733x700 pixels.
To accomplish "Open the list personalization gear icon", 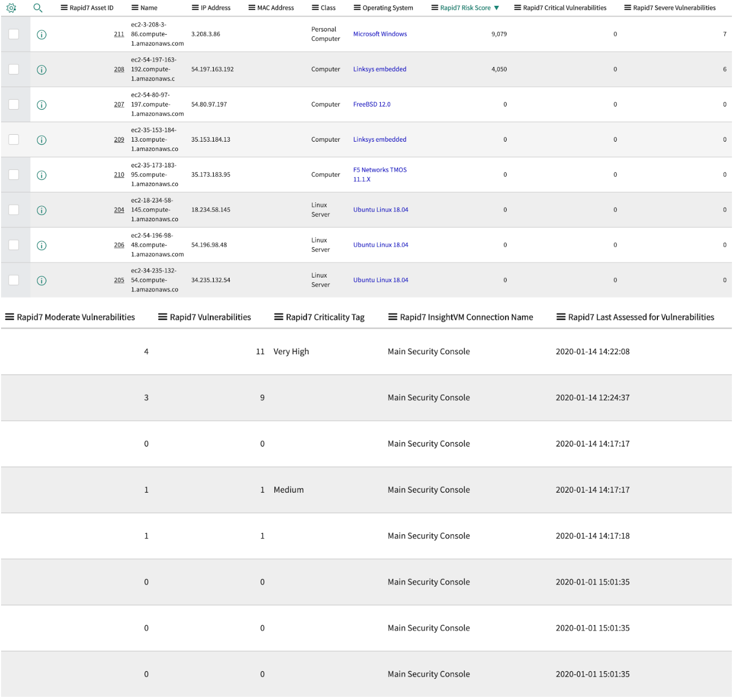I will pos(11,8).
